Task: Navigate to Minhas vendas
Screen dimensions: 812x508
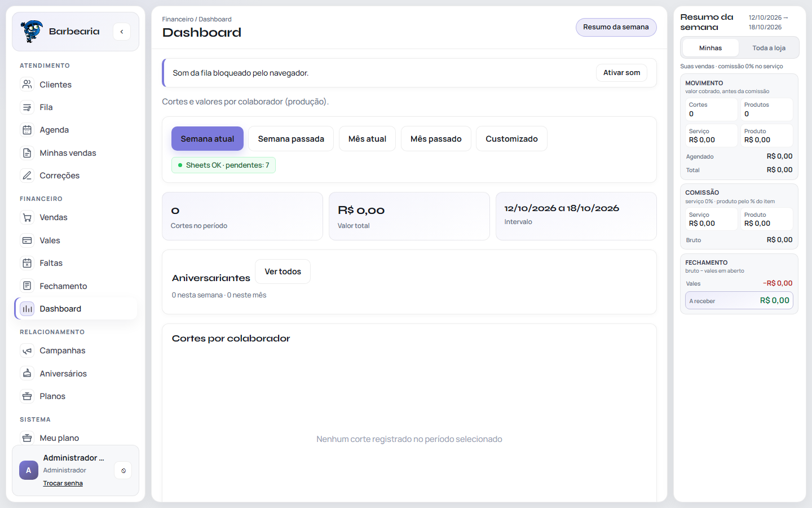Action: (76, 153)
